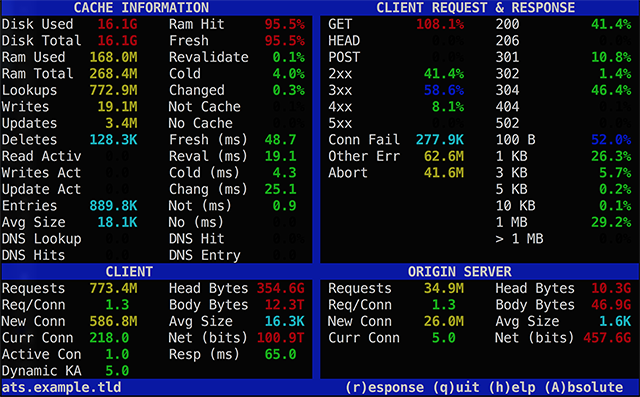This screenshot has width=640, height=397.
Task: Select the Disk Total label
Action: 42,40
